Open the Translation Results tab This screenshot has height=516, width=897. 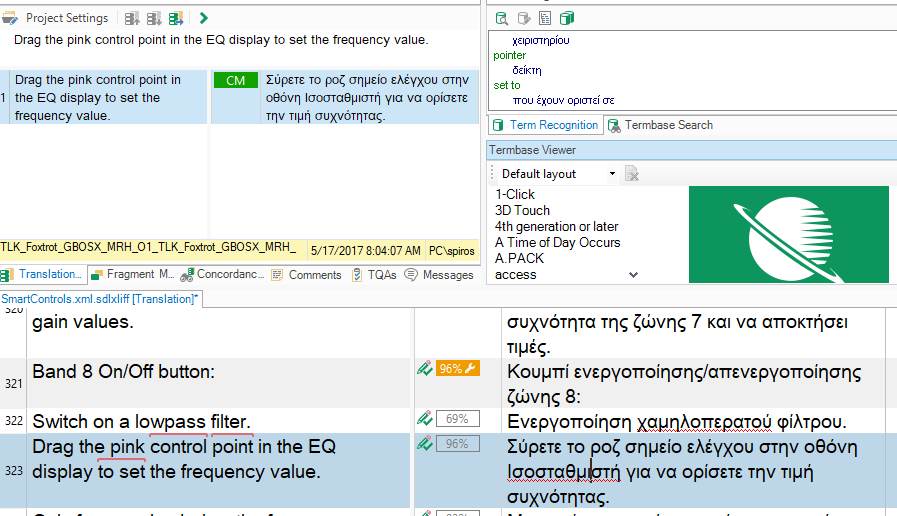42,275
